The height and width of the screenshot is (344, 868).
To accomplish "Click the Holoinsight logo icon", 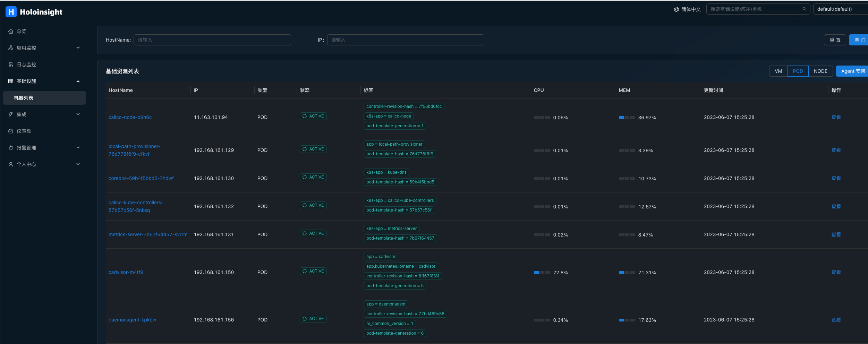I will [x=11, y=12].
